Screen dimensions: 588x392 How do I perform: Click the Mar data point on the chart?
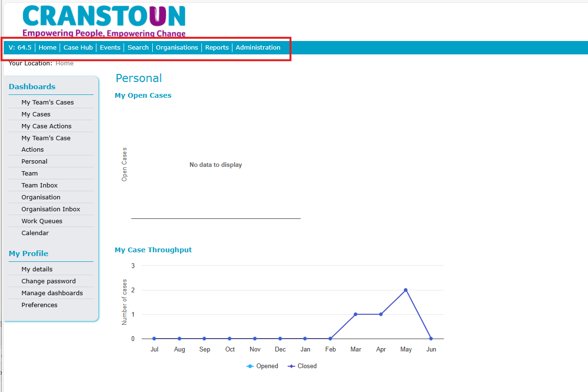coord(356,314)
